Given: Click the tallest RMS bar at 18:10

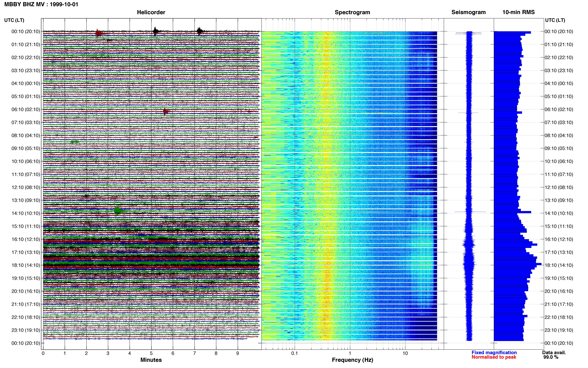Looking at the screenshot, I should point(517,264).
